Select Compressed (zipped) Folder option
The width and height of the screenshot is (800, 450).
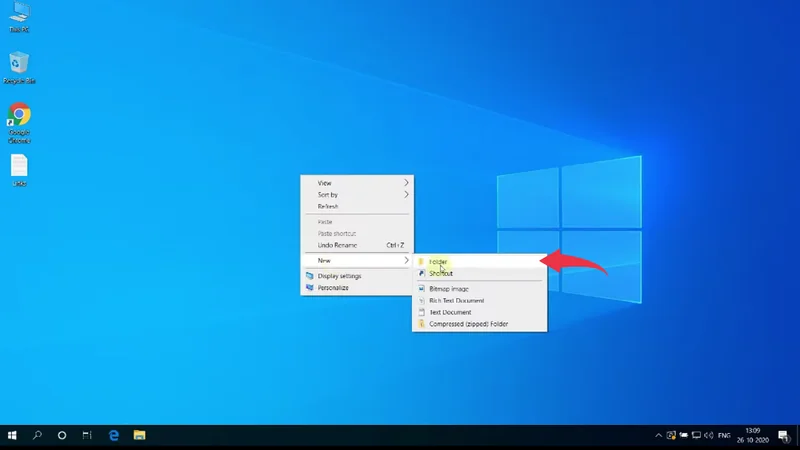click(x=468, y=324)
